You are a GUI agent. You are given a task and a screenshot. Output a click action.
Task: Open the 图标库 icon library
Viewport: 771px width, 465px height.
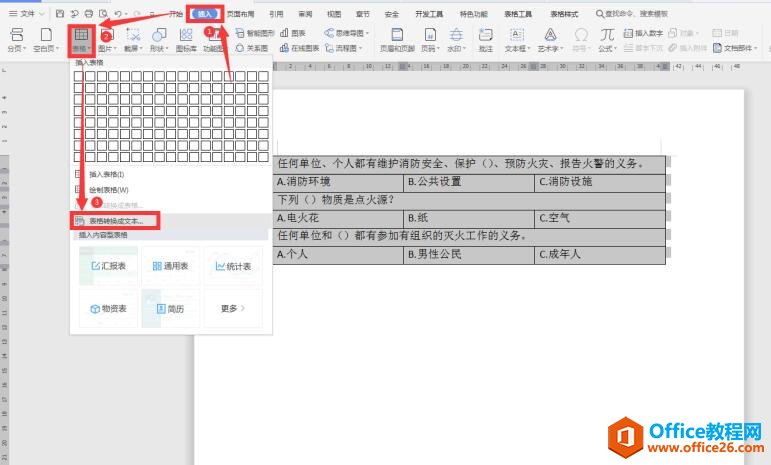(186, 39)
